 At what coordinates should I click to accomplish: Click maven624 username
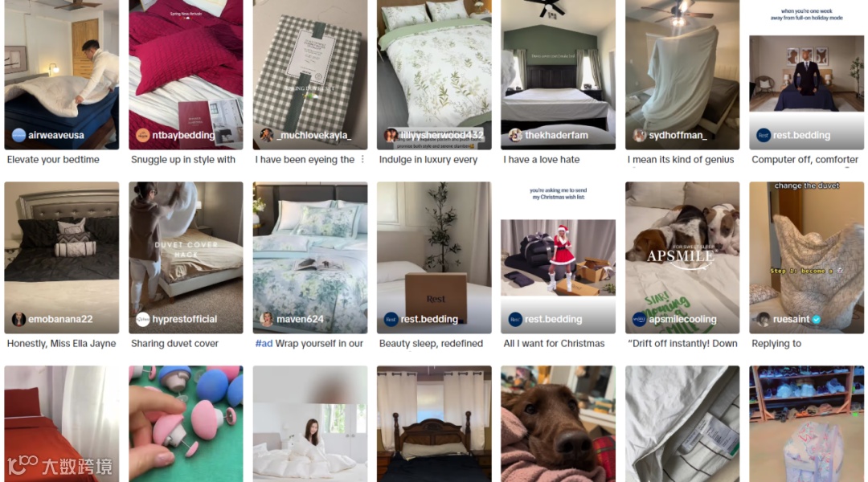[x=300, y=319]
